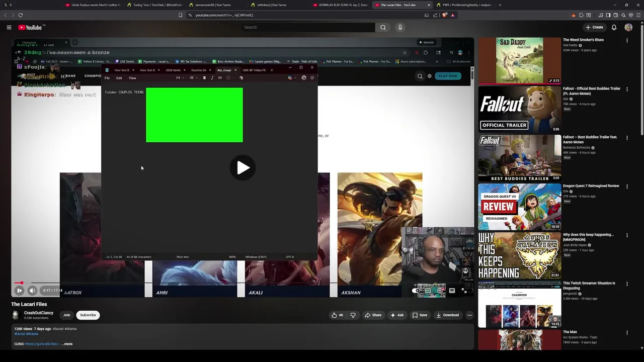Enter fullscreen mode
This screenshot has height=362, width=644.
(x=464, y=290)
